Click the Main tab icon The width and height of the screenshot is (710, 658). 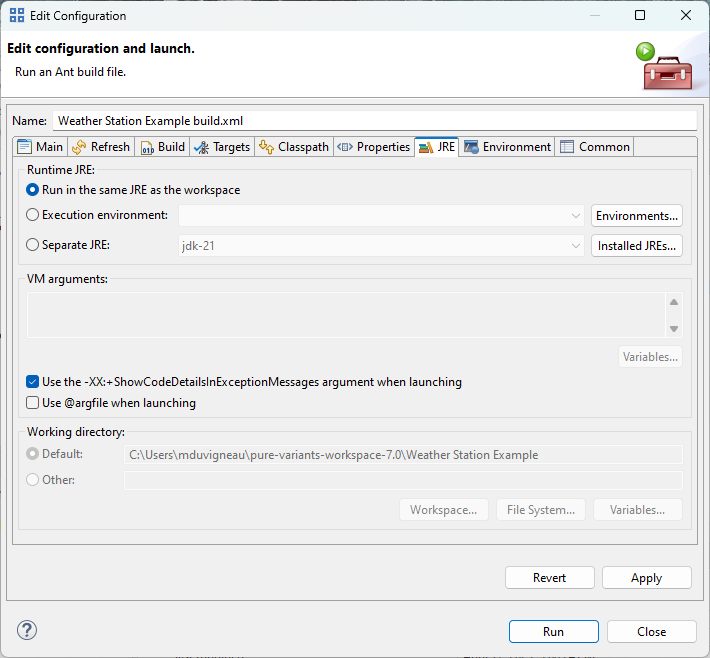[x=25, y=147]
